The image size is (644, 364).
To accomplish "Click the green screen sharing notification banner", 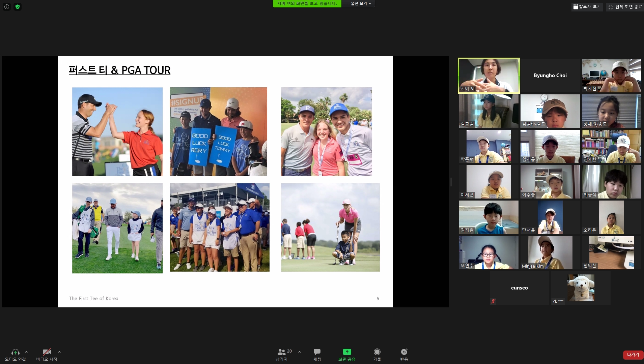I will [307, 4].
